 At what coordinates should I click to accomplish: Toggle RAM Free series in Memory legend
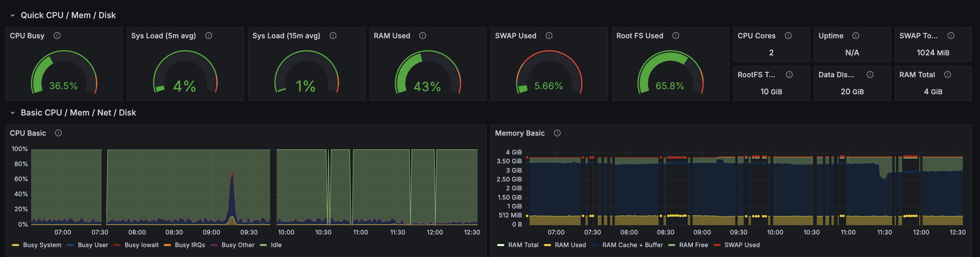click(693, 245)
